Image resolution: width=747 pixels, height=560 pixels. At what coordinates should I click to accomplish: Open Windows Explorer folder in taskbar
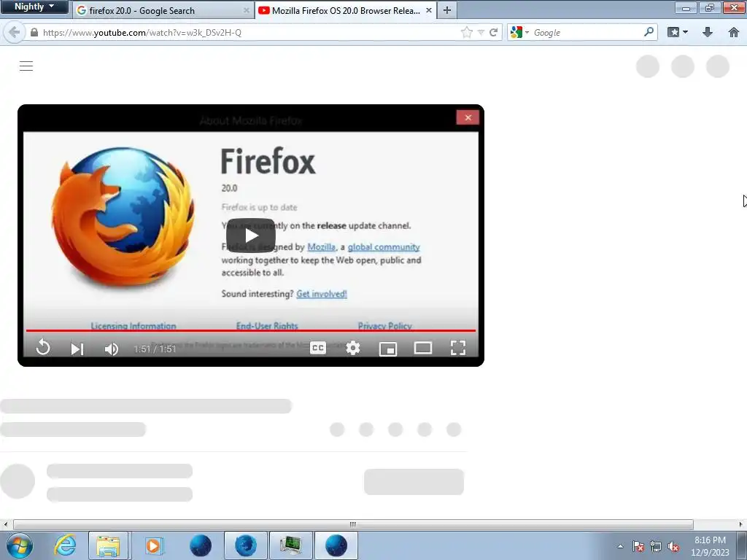[x=108, y=545]
